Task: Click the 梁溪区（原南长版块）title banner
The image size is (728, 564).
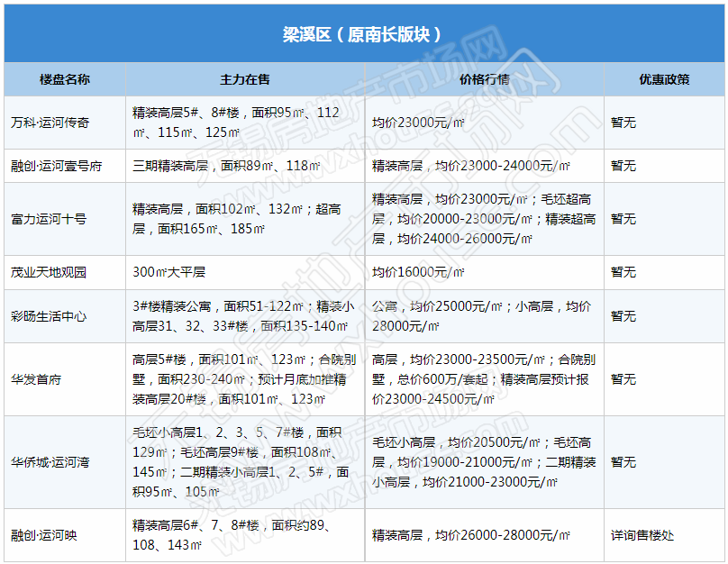Action: point(362,34)
